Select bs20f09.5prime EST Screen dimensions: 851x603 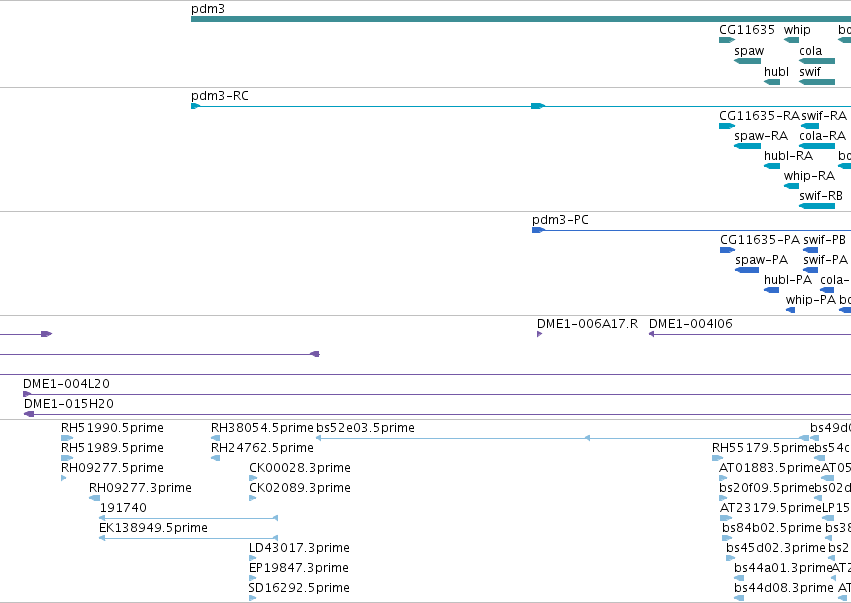tap(723, 498)
